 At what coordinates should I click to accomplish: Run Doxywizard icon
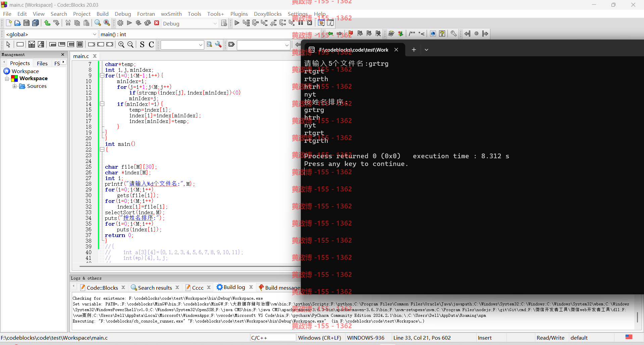tap(391, 34)
